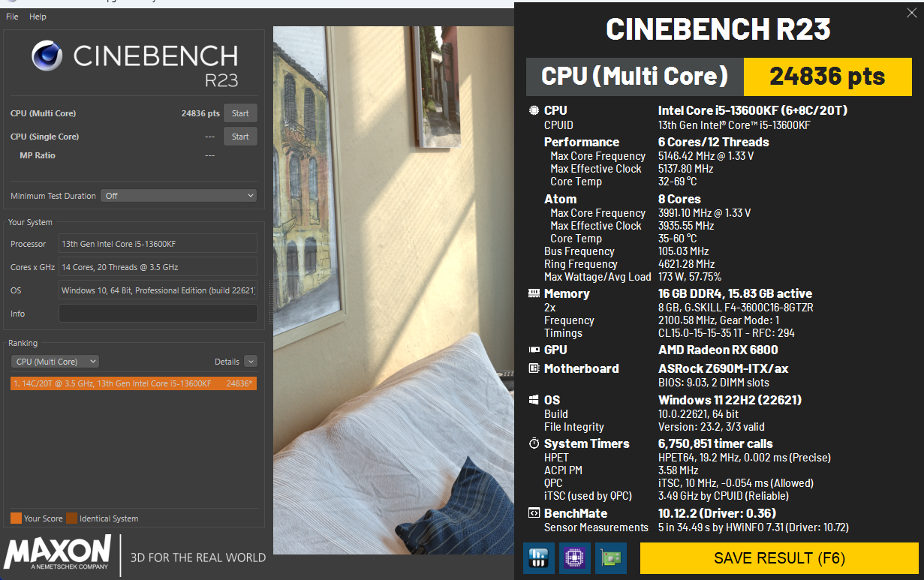Click the Identical System brown swatch
The image size is (924, 580).
coord(71,518)
